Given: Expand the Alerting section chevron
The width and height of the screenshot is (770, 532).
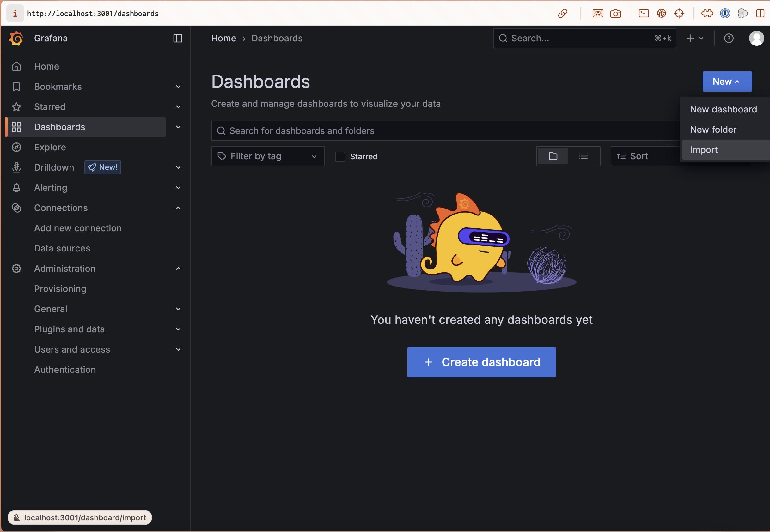Looking at the screenshot, I should 178,188.
